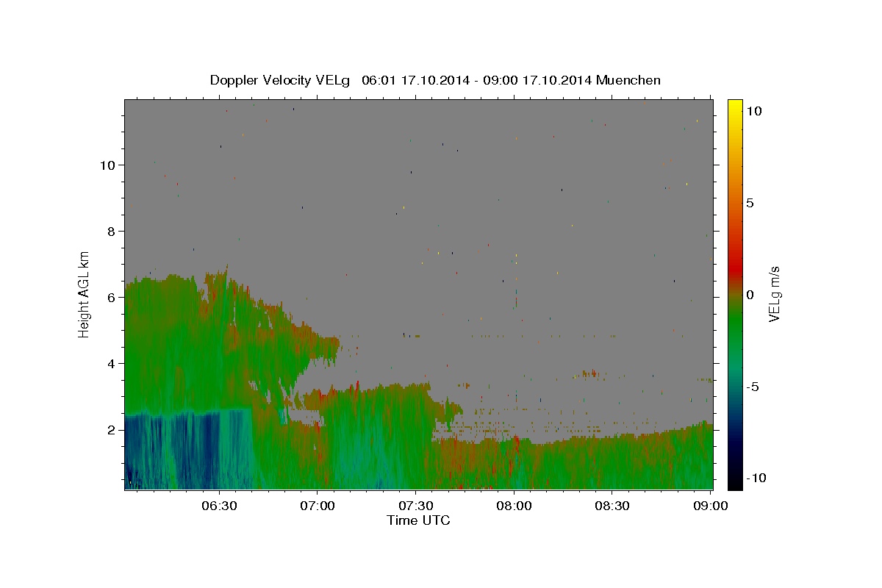Click the "Height AGL km" y-axis label

tap(85, 294)
